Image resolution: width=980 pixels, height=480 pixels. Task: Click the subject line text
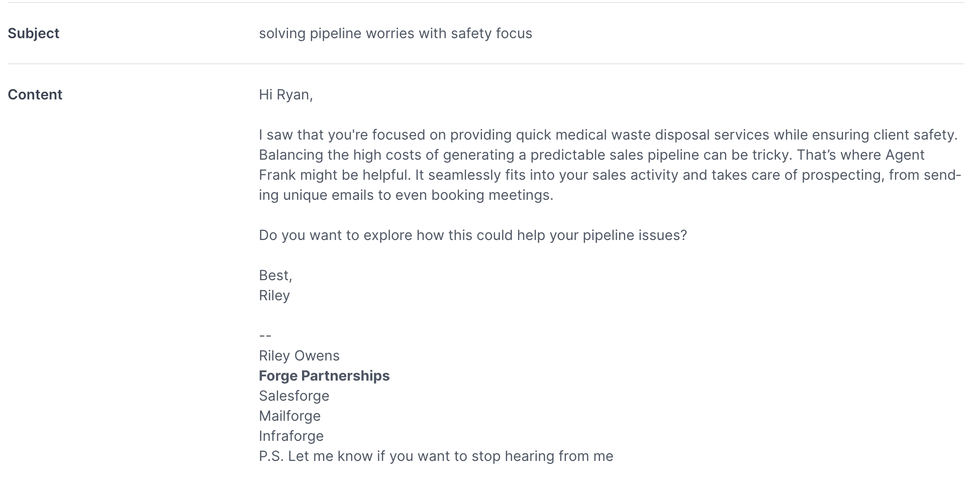(x=396, y=33)
